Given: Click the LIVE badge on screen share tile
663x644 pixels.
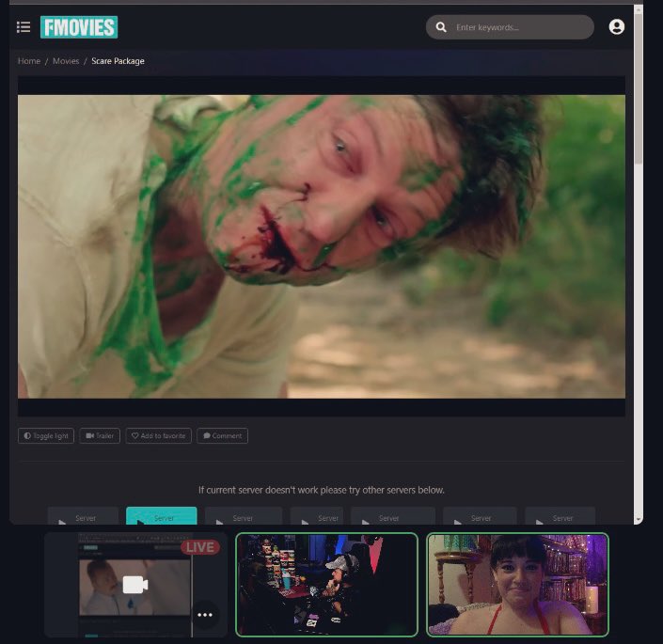Looking at the screenshot, I should pos(200,547).
